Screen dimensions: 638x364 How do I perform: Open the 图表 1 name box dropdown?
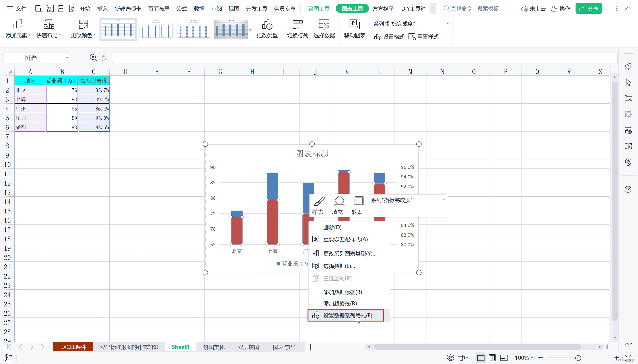coord(67,58)
